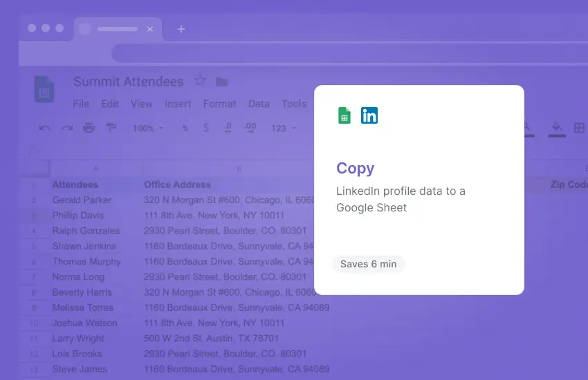The width and height of the screenshot is (588, 380).
Task: Click the Google Sheets document icon
Action: coord(44,88)
